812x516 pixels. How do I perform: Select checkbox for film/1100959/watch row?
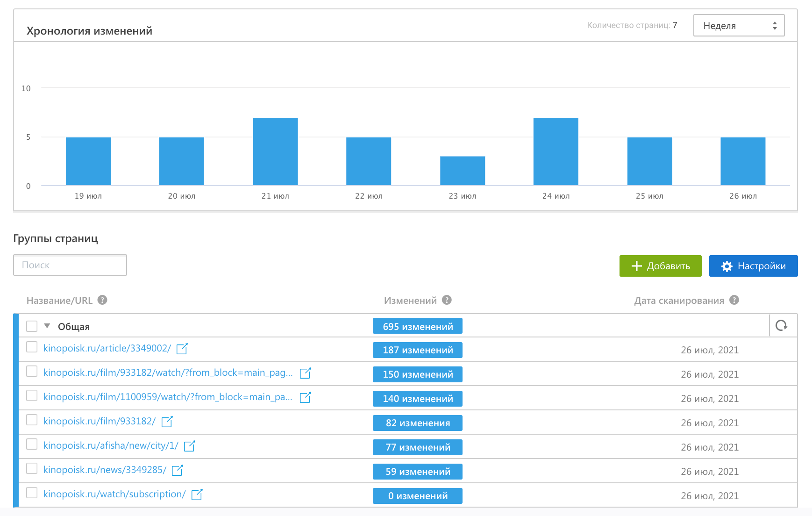coord(32,395)
